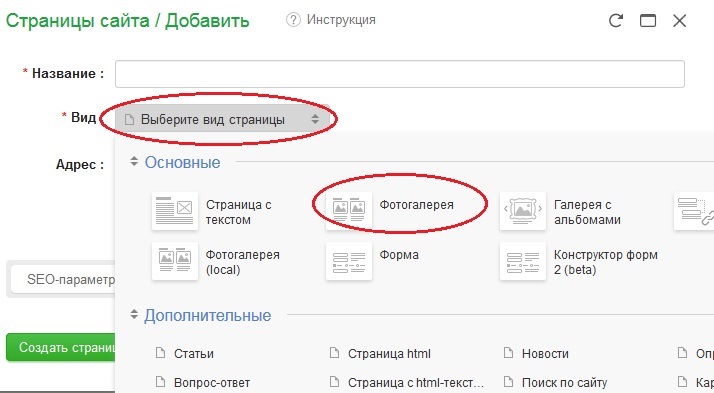This screenshot has height=393, width=714.
Task: Choose Конструктор форм 2 (beta) label
Action: point(606,262)
